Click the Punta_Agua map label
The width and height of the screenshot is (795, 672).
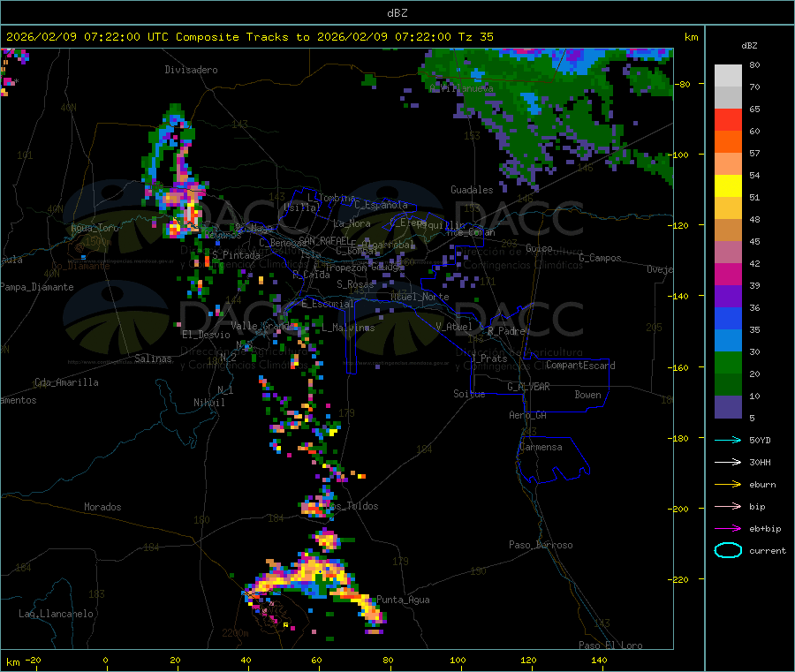pyautogui.click(x=403, y=600)
